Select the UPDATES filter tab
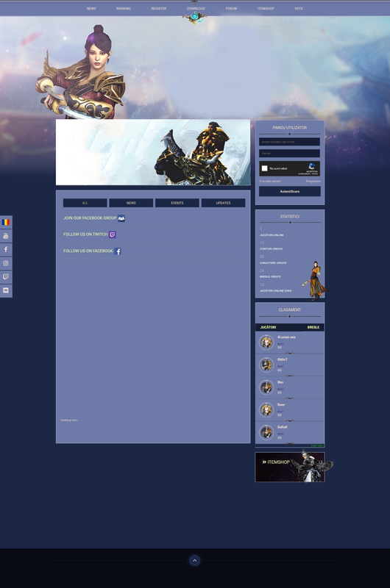390x588 pixels. 224,203
